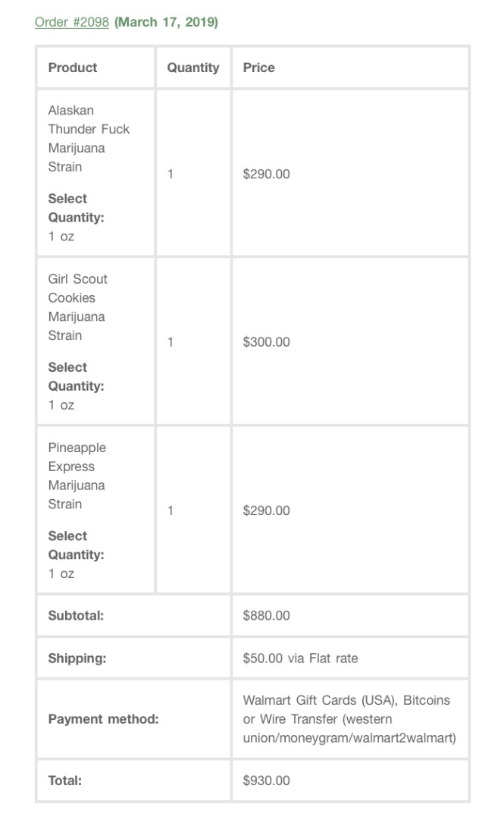Select the Quantity column header

point(193,68)
